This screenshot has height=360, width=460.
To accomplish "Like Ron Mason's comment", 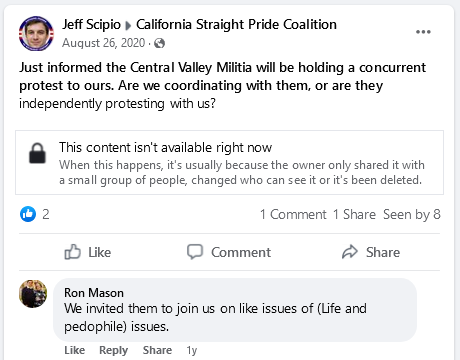I will [x=75, y=350].
